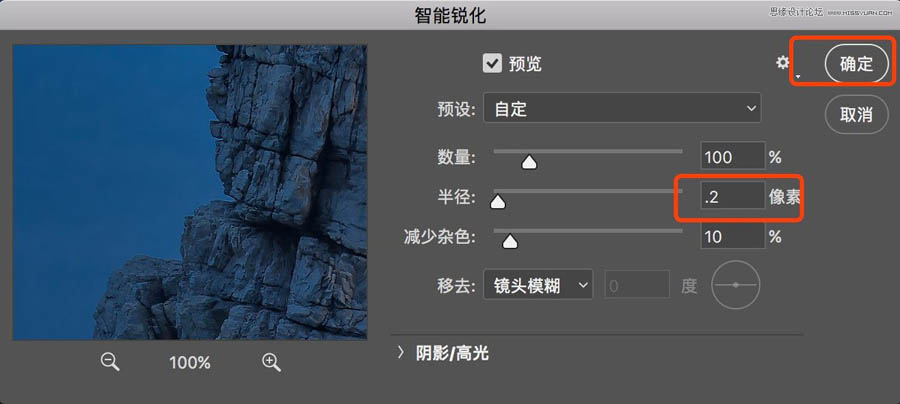Click the 取消 button
This screenshot has width=900, height=404.
[856, 114]
